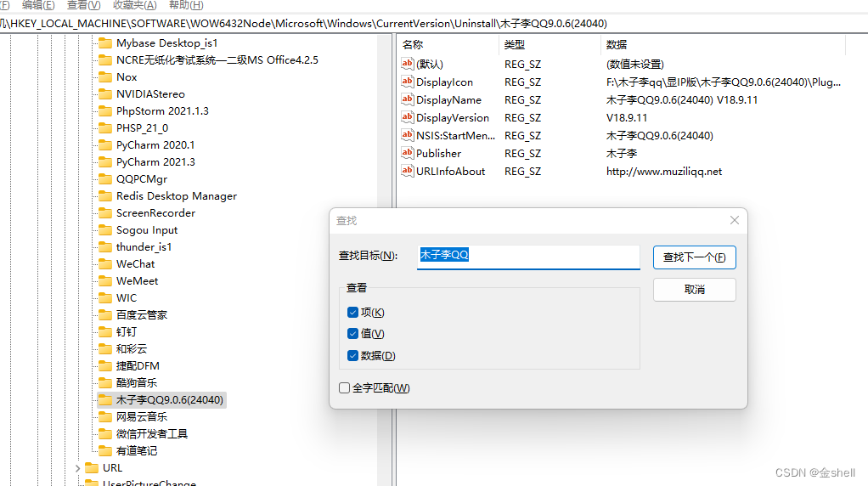Click the 百度云管家 folder icon
Viewport: 868px width, 486px height.
105,315
